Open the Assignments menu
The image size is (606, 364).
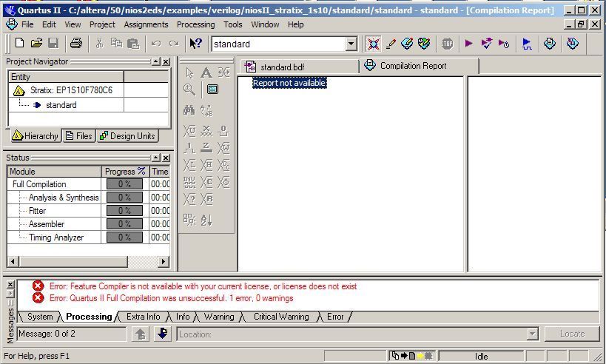(x=146, y=24)
